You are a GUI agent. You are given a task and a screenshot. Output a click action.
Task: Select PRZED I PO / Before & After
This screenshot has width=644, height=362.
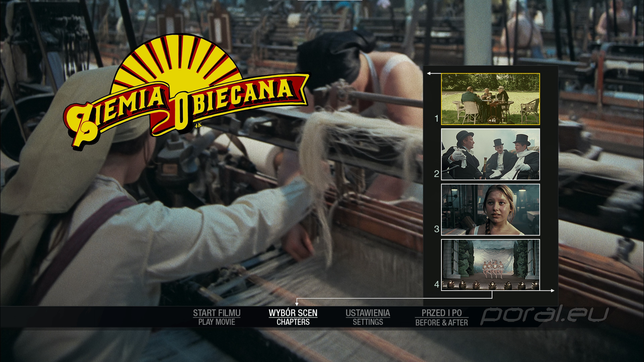click(442, 318)
